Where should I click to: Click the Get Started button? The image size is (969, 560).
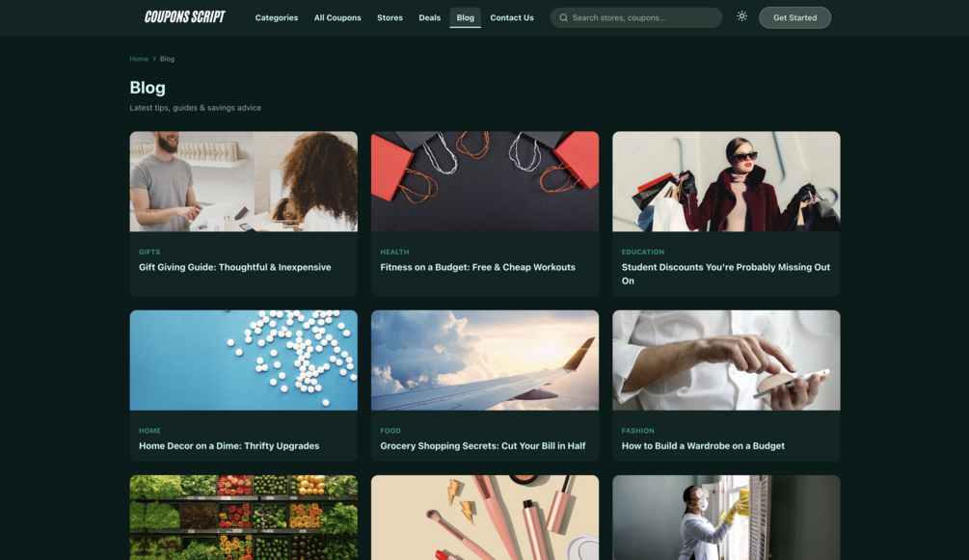pos(794,18)
